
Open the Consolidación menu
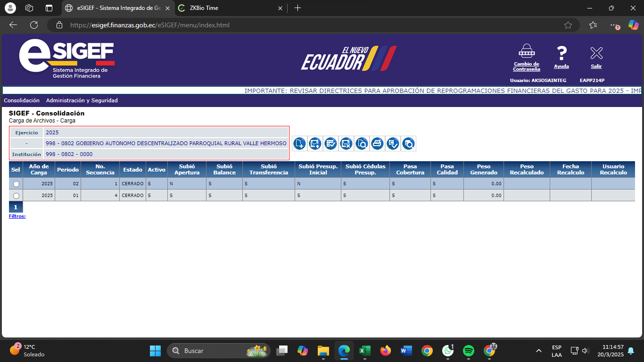22,100
